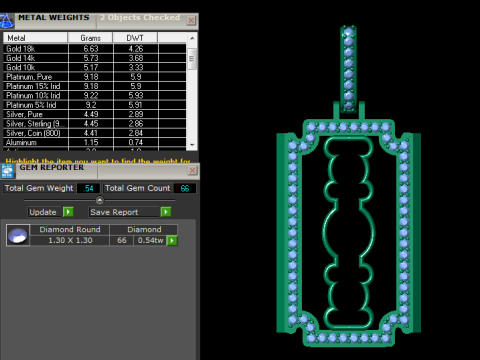Select the Aluminum row
The width and height of the screenshot is (480, 360).
pos(95,142)
